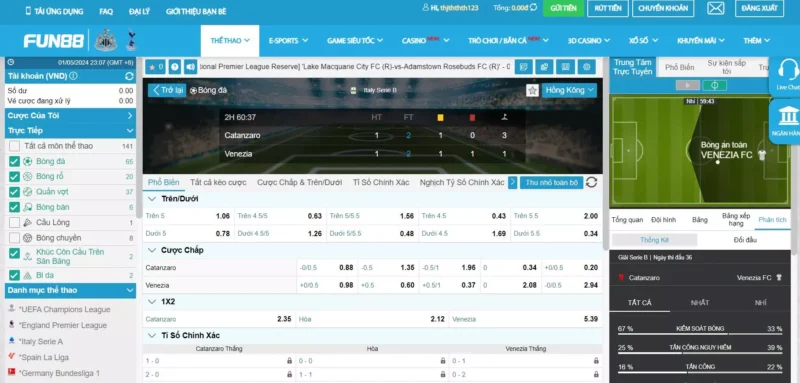Open the Hồng Kông odds format dropdown
Screen dimensions: 800x383
(x=569, y=90)
